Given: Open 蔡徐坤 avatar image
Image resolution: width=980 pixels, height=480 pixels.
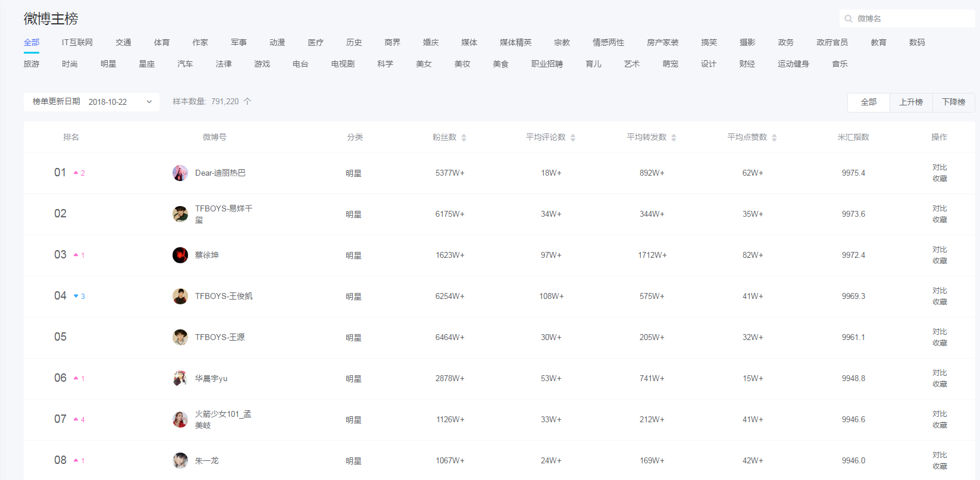Looking at the screenshot, I should point(180,255).
